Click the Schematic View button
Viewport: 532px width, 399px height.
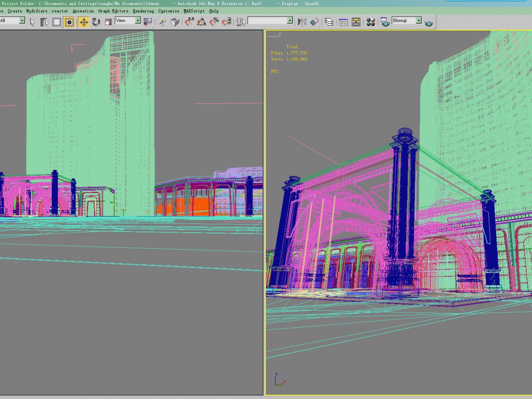coord(356,21)
